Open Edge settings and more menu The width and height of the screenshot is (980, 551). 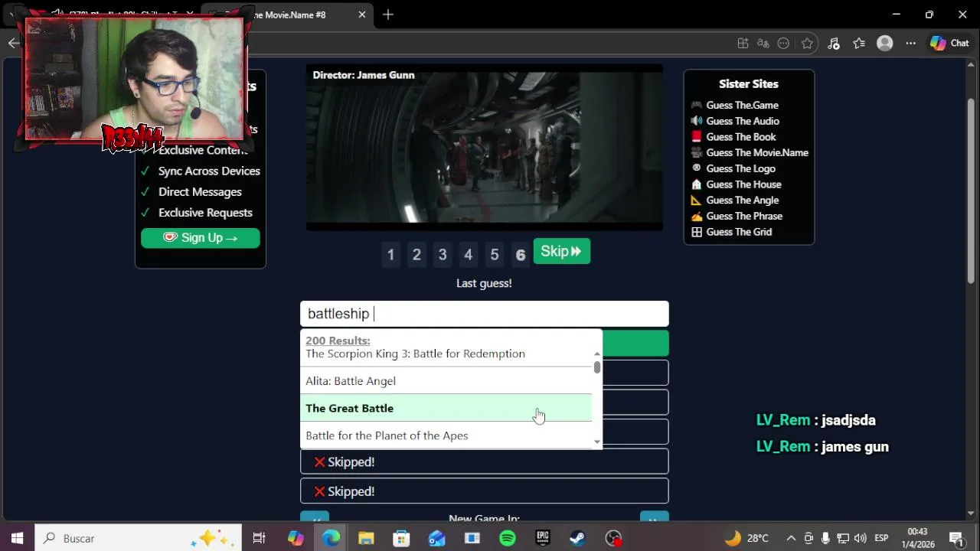910,44
